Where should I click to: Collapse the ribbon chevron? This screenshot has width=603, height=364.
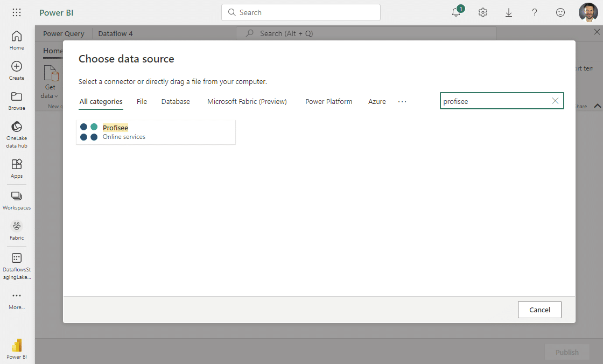[x=597, y=106]
